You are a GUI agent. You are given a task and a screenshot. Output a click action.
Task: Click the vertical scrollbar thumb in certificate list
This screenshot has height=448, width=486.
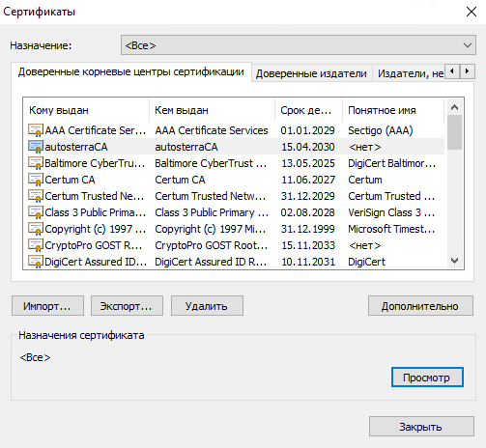click(454, 132)
